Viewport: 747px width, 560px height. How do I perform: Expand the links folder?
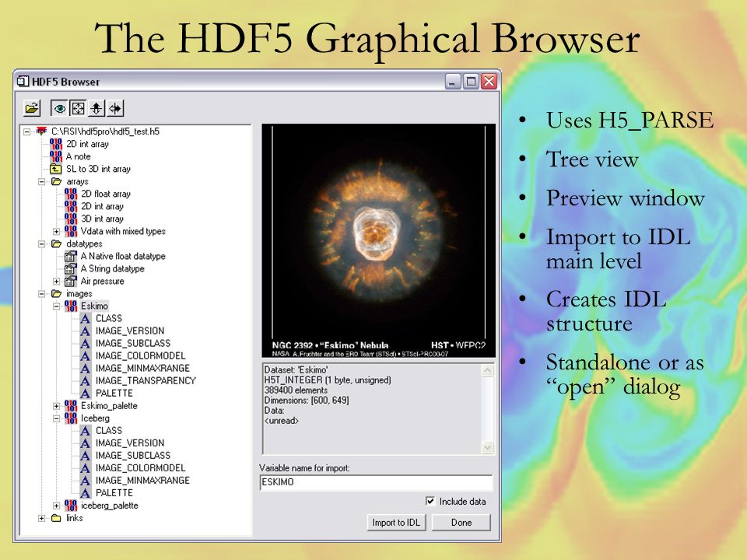click(x=42, y=518)
